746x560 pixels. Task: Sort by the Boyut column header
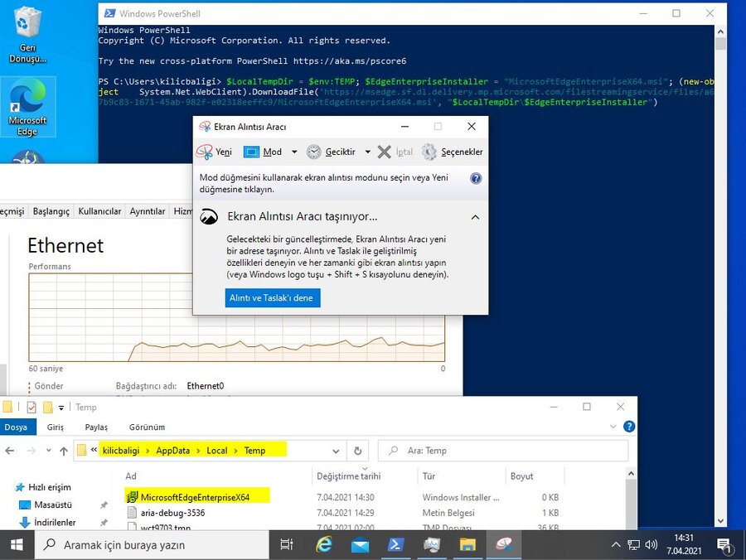tap(522, 476)
